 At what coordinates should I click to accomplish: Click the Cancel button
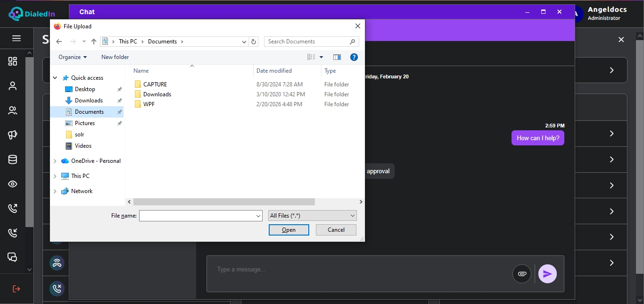(336, 230)
